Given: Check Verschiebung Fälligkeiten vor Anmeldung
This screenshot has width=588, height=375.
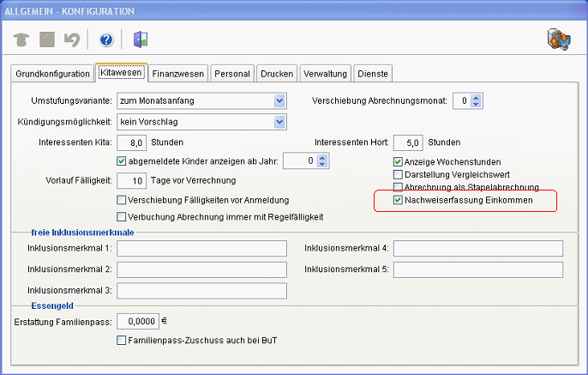Looking at the screenshot, I should (x=121, y=201).
